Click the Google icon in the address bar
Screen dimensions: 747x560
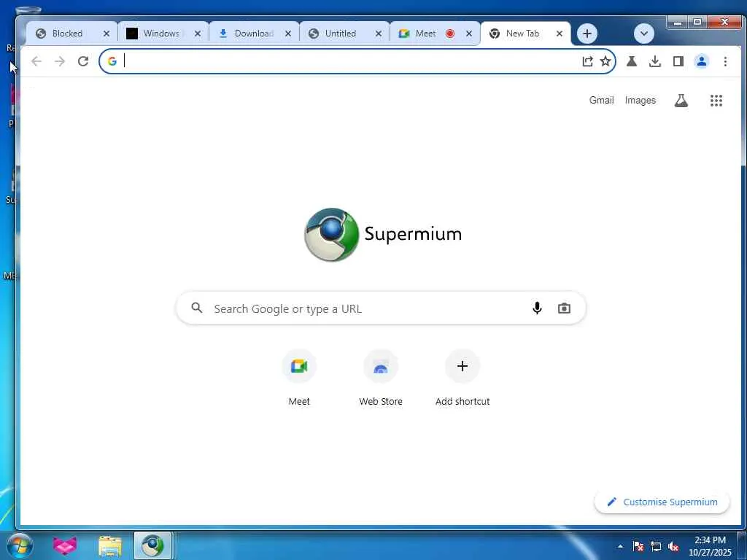[x=112, y=61]
